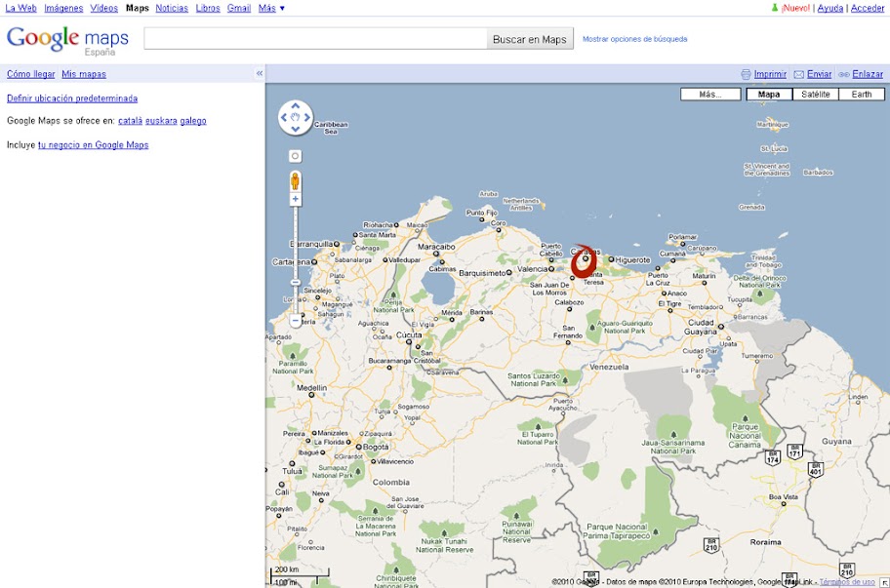
Task: Switch to Satélite view
Action: [816, 95]
